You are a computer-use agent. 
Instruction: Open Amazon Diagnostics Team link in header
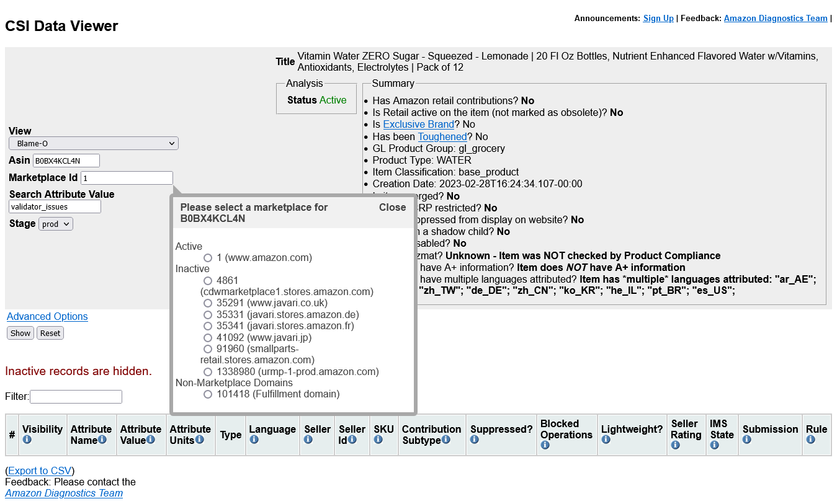tap(776, 18)
